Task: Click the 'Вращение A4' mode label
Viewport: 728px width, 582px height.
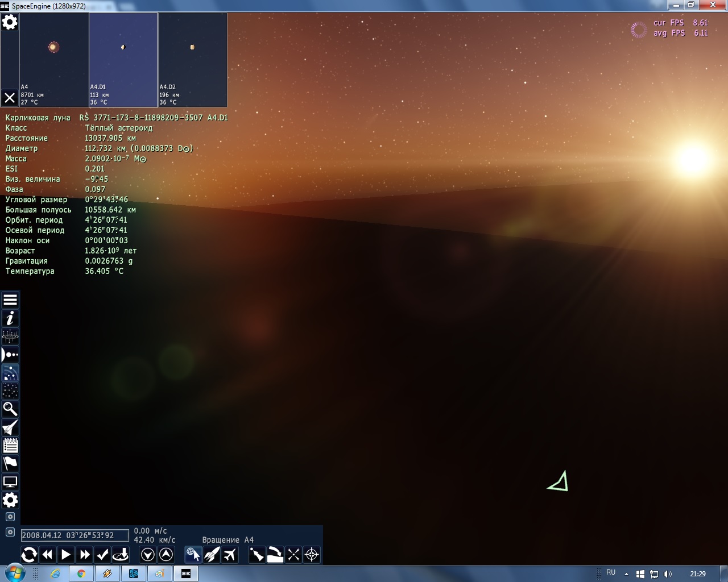Action: click(x=228, y=540)
